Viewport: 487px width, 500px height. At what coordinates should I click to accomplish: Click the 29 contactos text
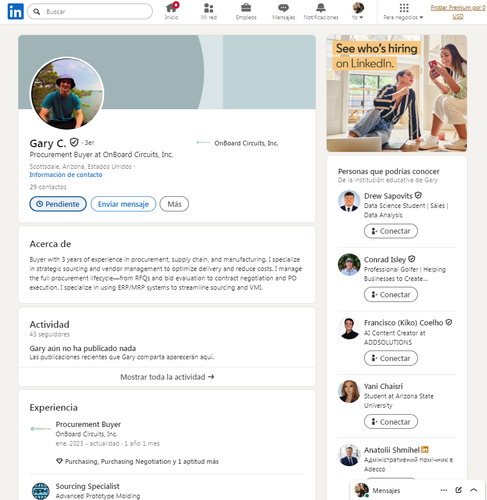tap(48, 187)
